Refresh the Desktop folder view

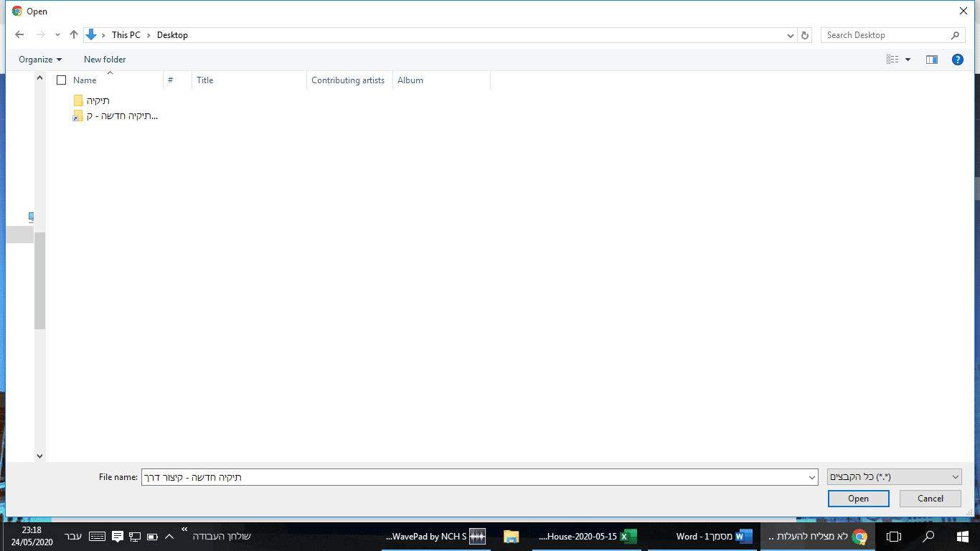[x=805, y=35]
